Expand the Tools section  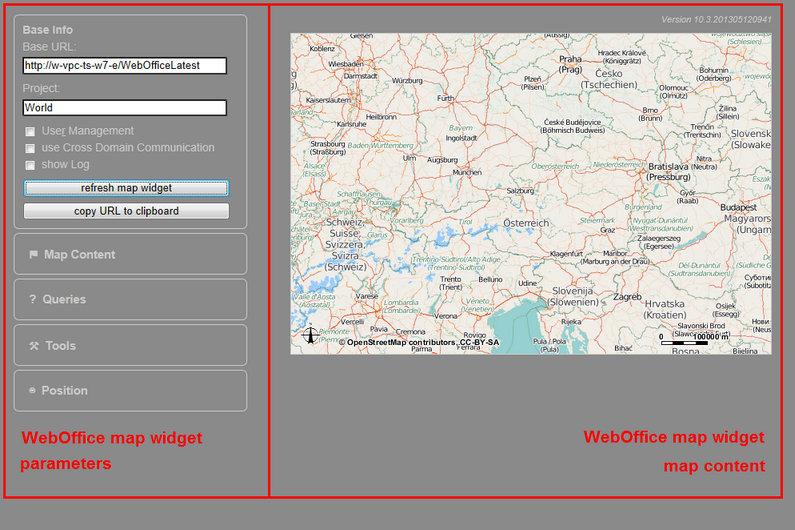tap(130, 345)
